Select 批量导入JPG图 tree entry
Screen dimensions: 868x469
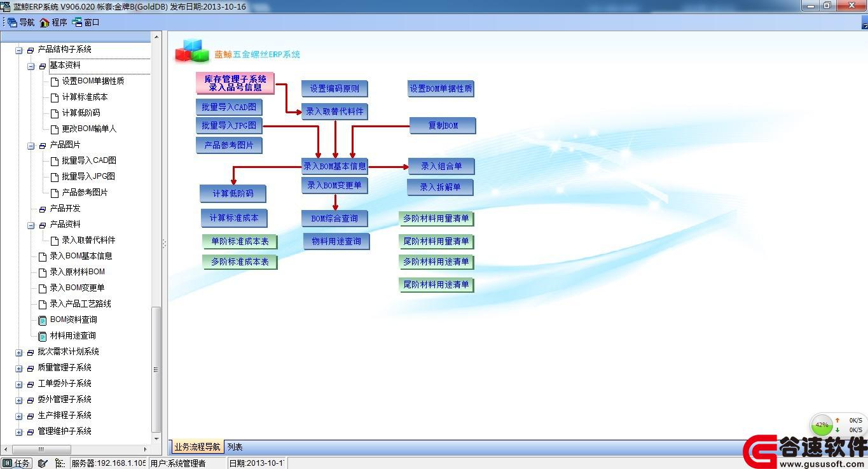click(88, 176)
